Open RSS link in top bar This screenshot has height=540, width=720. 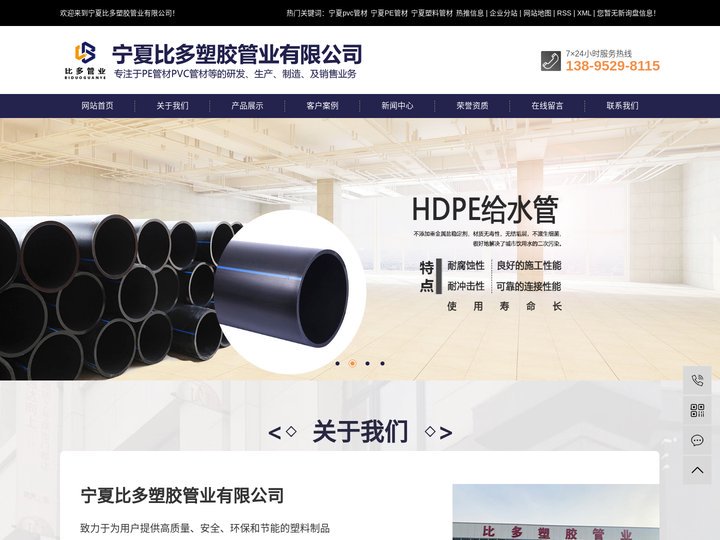(x=564, y=13)
